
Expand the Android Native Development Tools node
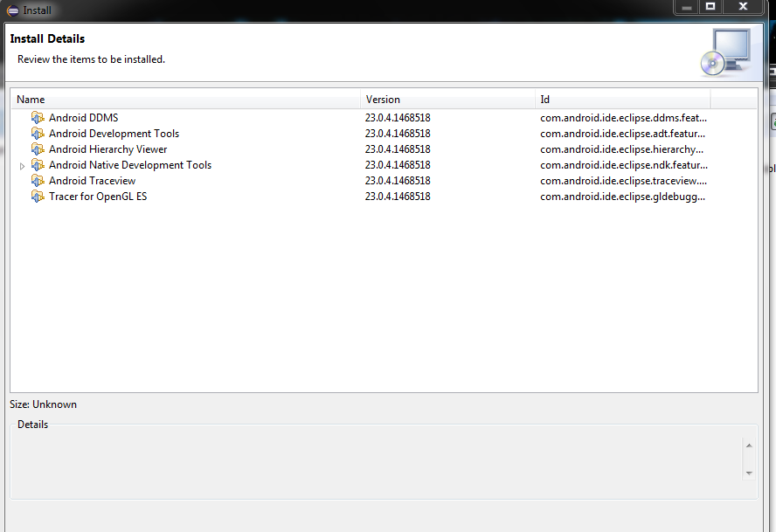click(x=22, y=166)
